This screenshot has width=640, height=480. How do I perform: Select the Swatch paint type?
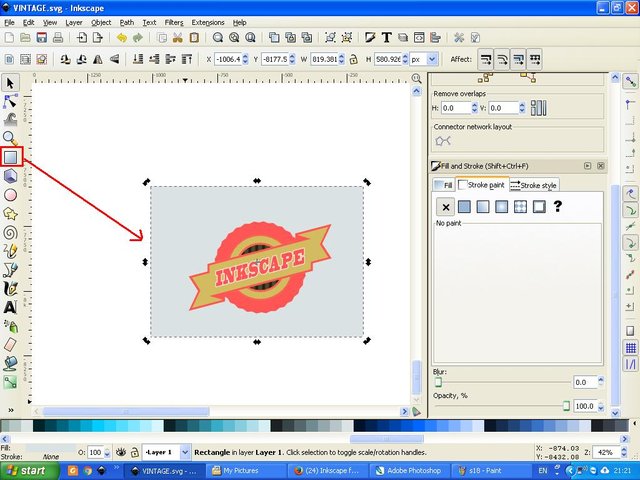pos(539,207)
